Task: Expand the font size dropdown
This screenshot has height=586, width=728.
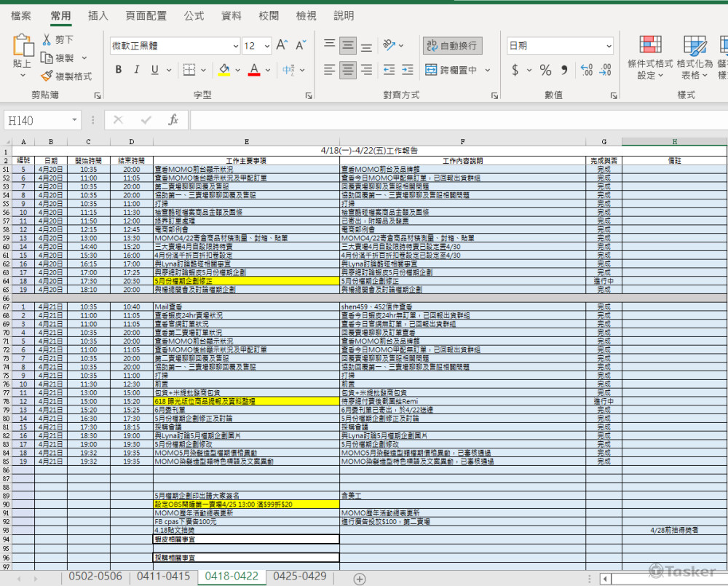Action: (265, 46)
